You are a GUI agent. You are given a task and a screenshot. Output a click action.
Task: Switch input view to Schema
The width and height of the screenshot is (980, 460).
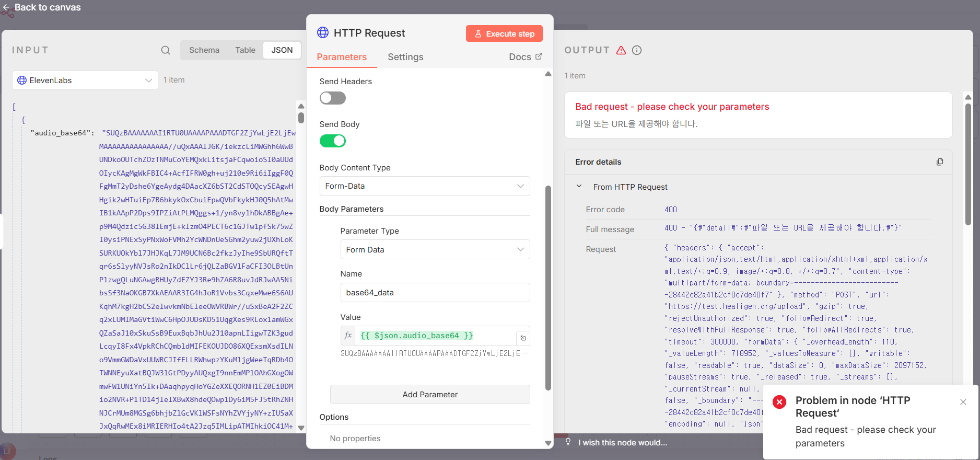[204, 50]
